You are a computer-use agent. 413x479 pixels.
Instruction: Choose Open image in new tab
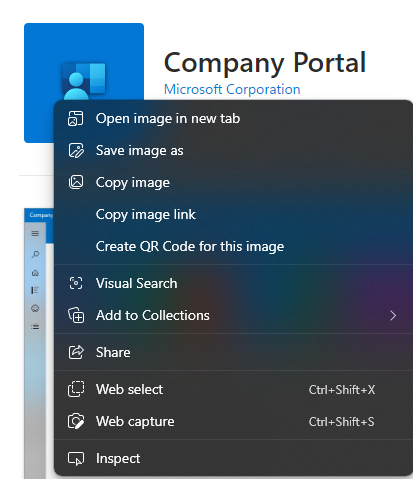click(x=233, y=118)
